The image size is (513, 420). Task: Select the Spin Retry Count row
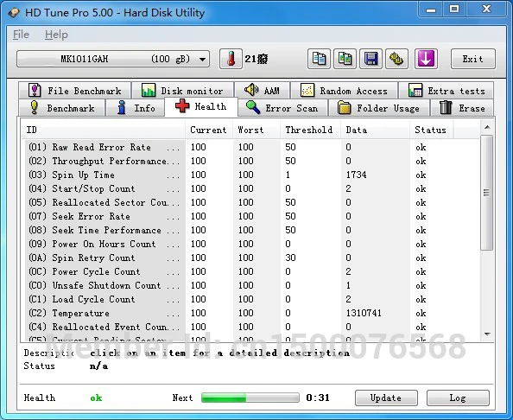pyautogui.click(x=252, y=258)
